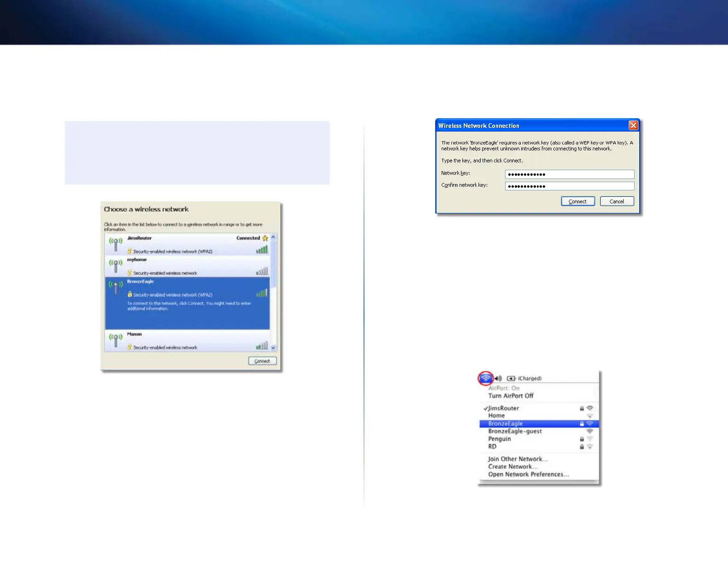Click BronzeEagle signal strength bars in Windows list
This screenshot has height=563, width=728.
pos(262,293)
